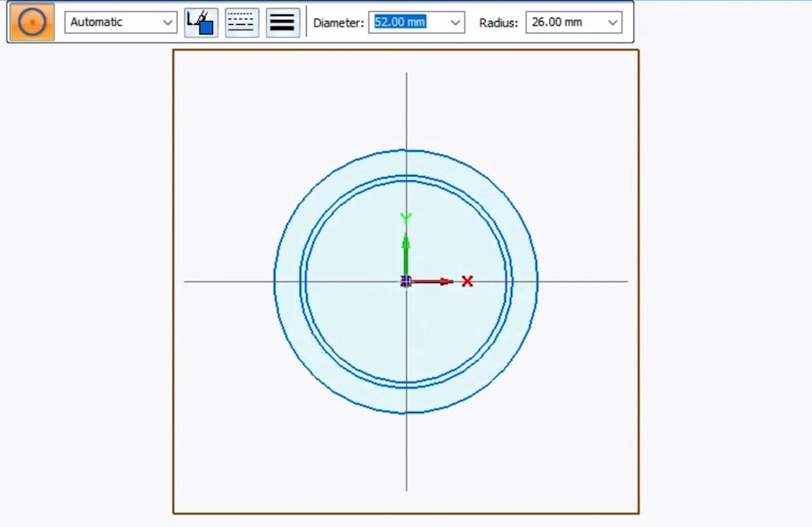
Task: Select the Circle by Center Point tool
Action: 31,22
